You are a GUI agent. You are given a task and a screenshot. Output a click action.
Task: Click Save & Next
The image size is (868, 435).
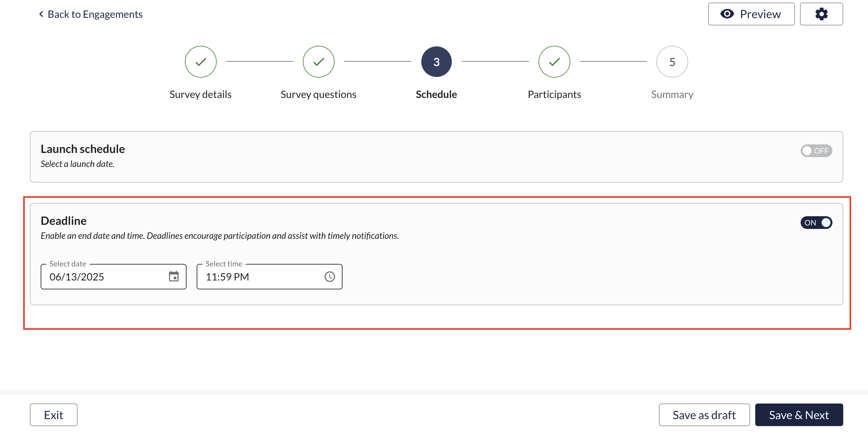click(x=799, y=415)
